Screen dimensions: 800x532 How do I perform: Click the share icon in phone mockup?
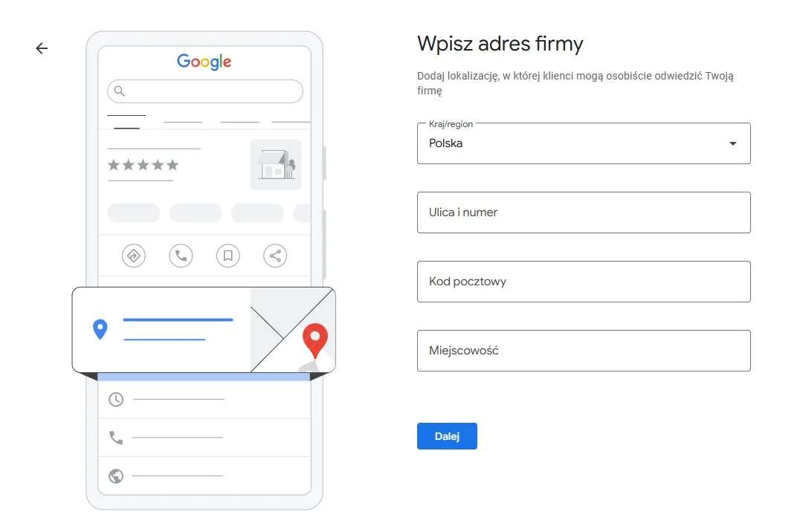(x=275, y=256)
